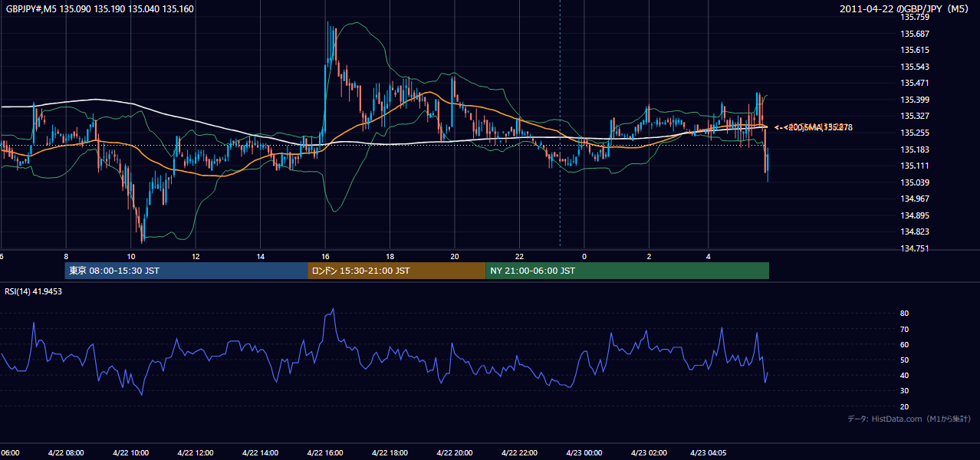Select the NY 21:00-06:00 JST session bar

(x=627, y=271)
